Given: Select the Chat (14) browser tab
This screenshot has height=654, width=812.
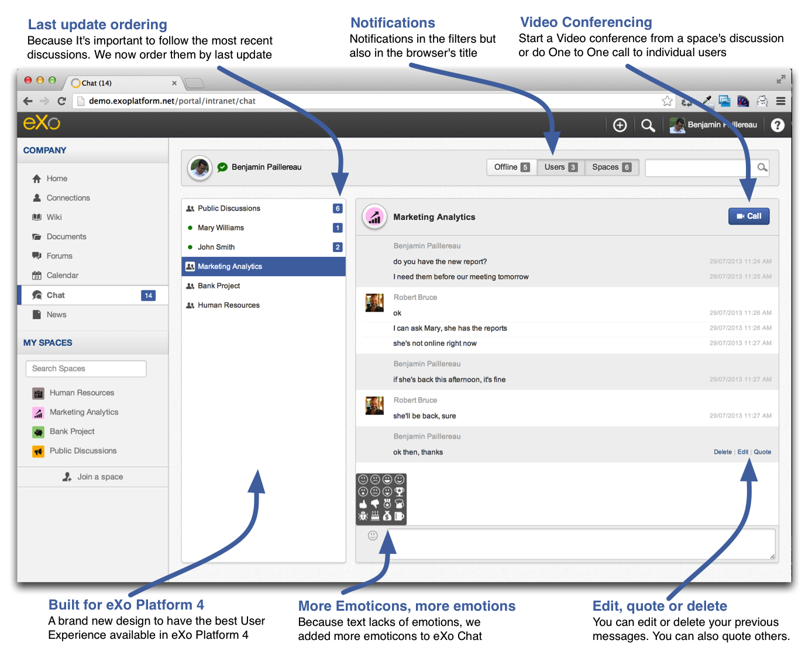Looking at the screenshot, I should click(124, 83).
